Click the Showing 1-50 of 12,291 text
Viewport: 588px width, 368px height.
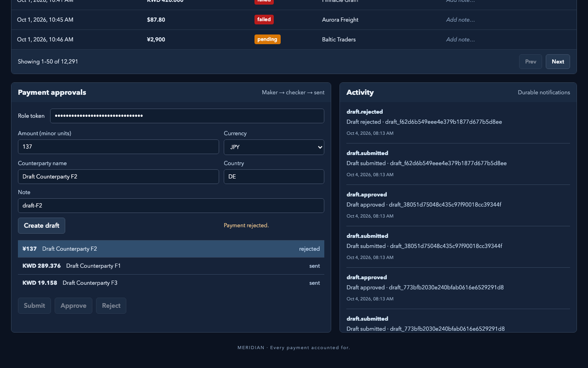click(x=48, y=62)
